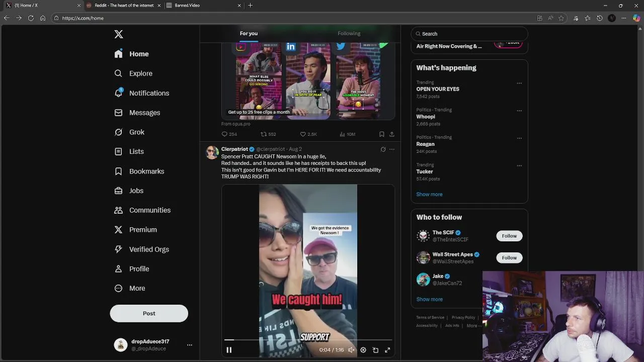The width and height of the screenshot is (644, 362).
Task: Open the OPEN YOUR EYES trend
Action: 438,89
